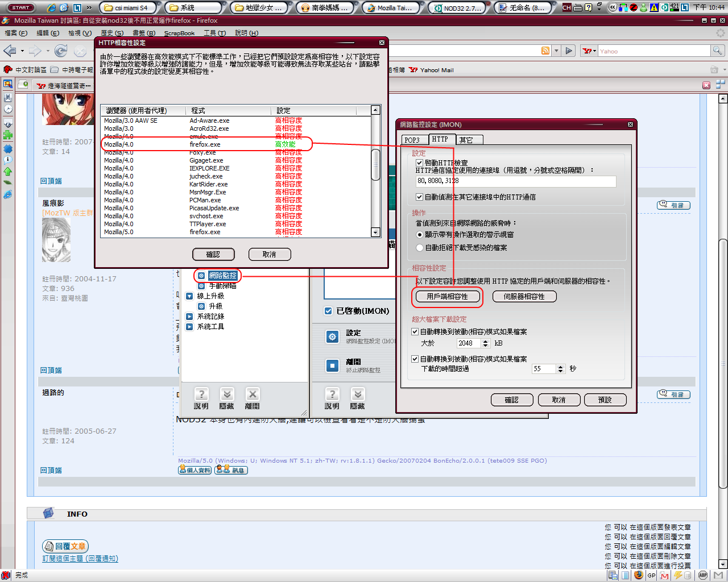Uncheck the 已啟動(IMON) checkbox
Image resolution: width=728 pixels, height=582 pixels.
328,311
